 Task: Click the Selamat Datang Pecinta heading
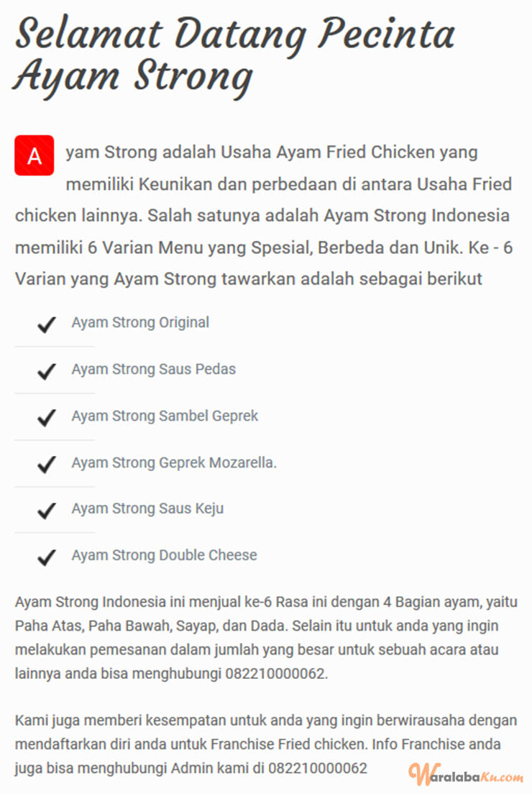coord(235,35)
